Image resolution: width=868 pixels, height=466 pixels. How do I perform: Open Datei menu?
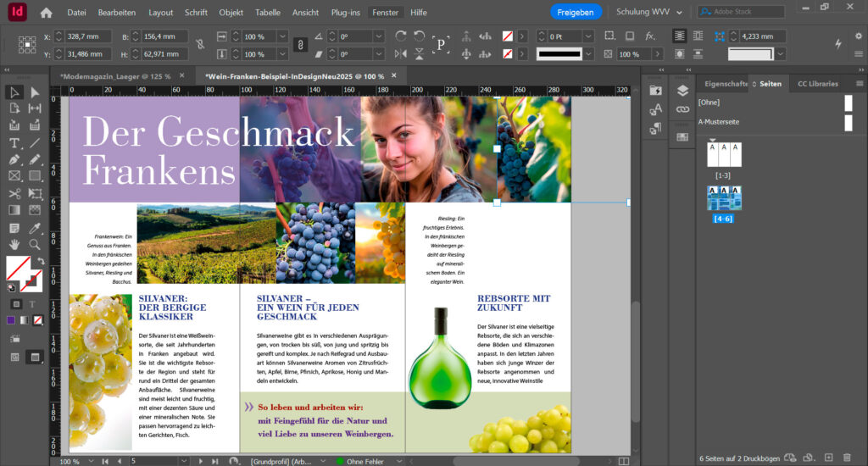coord(76,12)
